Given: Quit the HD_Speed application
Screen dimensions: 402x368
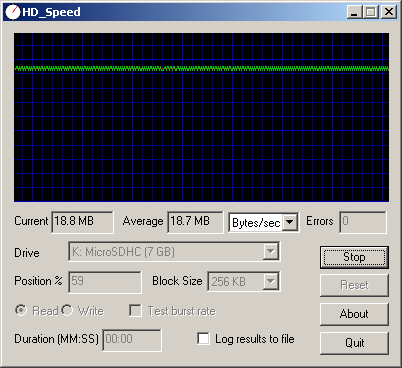Looking at the screenshot, I should point(354,343).
